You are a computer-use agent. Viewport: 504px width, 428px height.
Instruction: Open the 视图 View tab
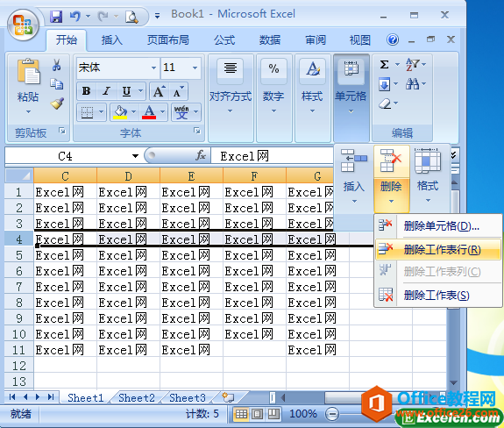pyautogui.click(x=360, y=40)
